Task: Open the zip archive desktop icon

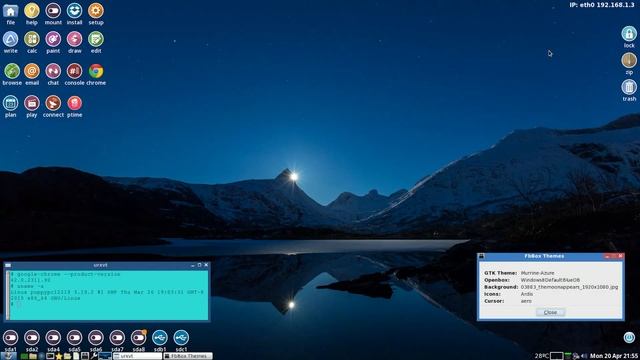Action: (629, 60)
